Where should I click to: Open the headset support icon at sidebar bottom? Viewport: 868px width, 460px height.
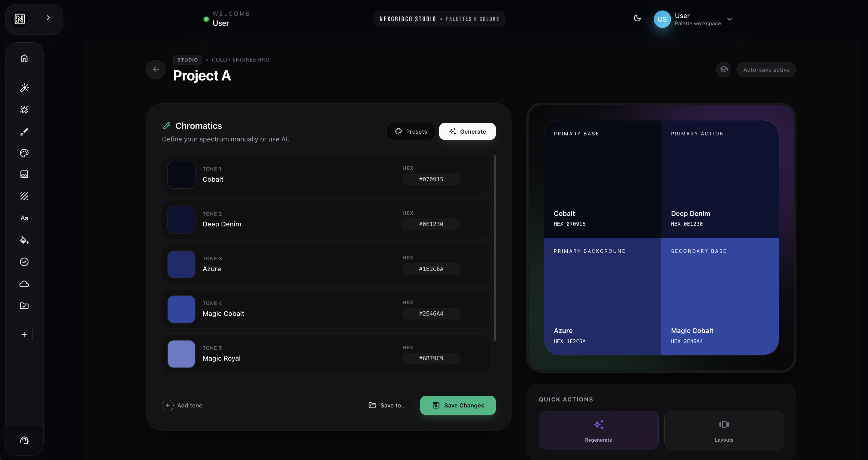[24, 440]
